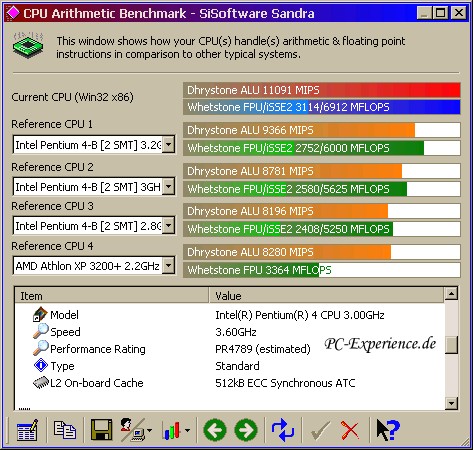Click the Item column header
Viewport: 473px width, 450px height.
pos(112,296)
